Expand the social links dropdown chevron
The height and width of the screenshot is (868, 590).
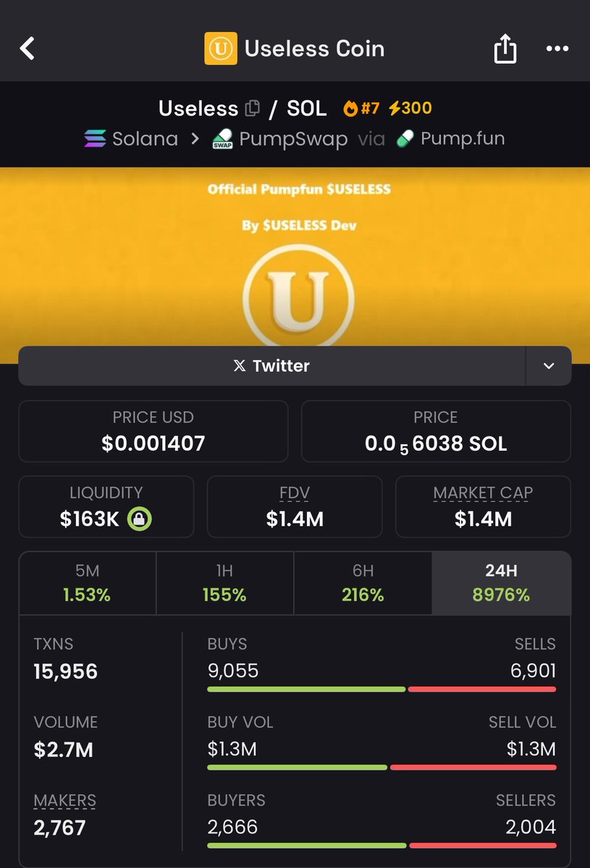click(x=549, y=366)
